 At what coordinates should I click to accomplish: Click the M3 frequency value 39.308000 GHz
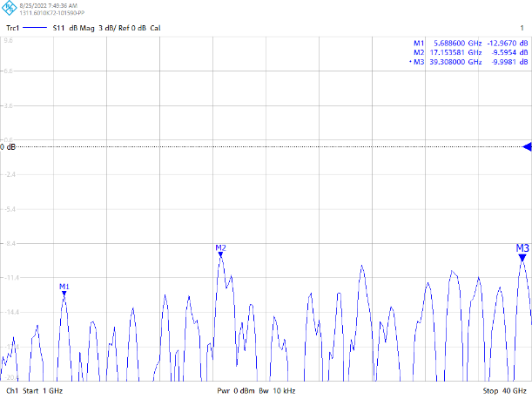tap(452, 62)
